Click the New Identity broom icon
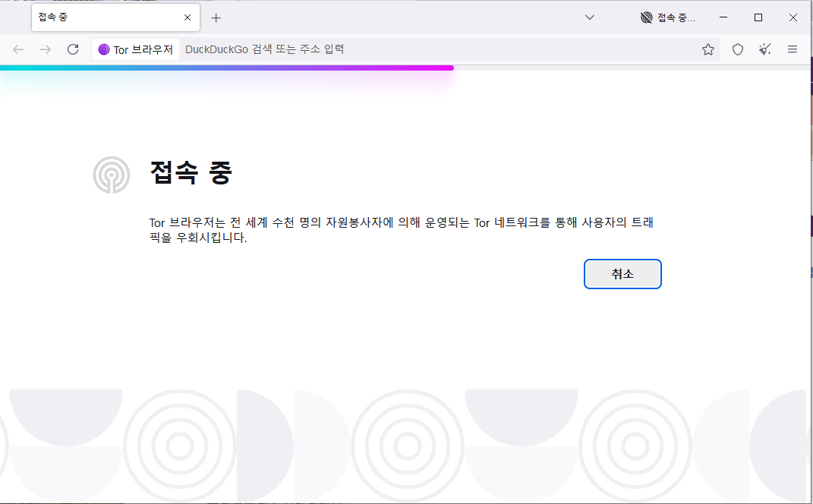The width and height of the screenshot is (813, 504). 764,49
